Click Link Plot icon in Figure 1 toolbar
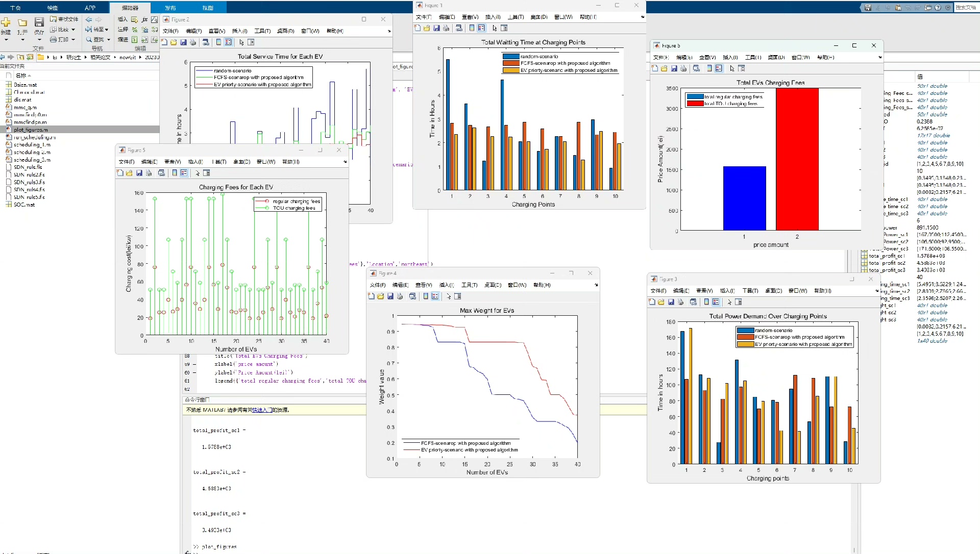 click(459, 28)
